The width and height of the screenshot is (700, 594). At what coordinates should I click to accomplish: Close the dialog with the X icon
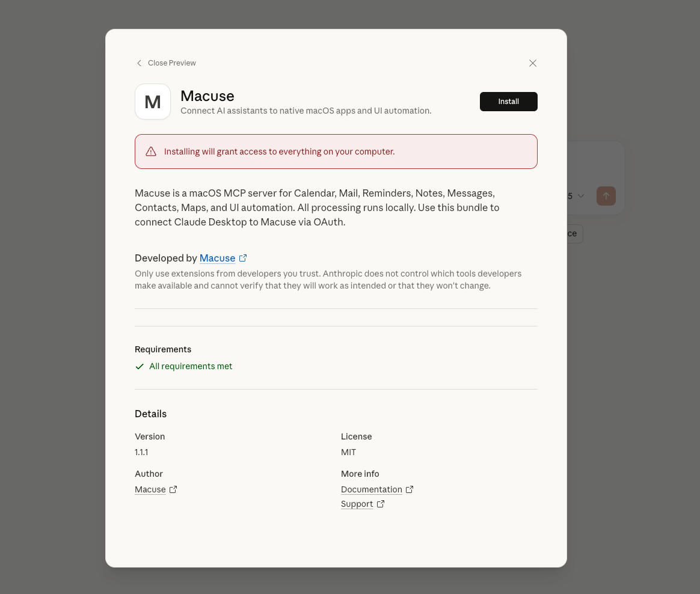pyautogui.click(x=532, y=63)
